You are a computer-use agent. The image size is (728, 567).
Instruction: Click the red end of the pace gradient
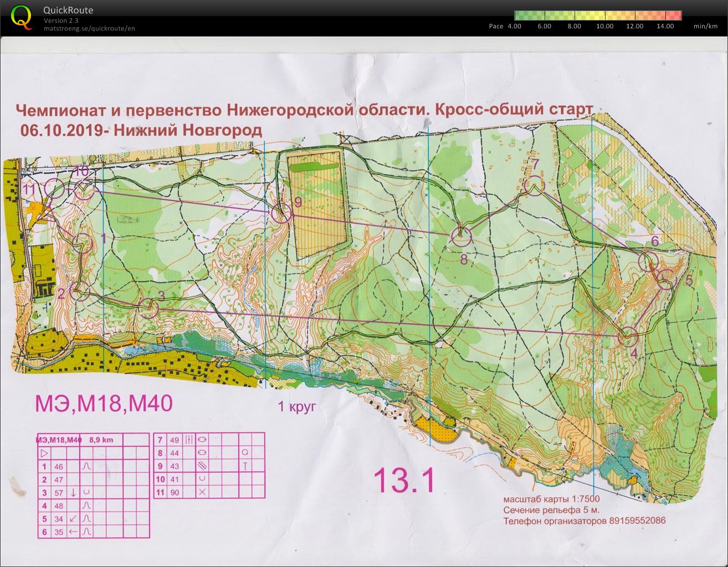677,16
